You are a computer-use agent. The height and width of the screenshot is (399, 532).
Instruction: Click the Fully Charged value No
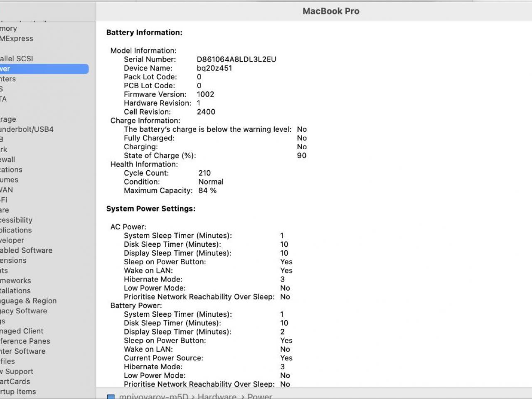(x=302, y=138)
